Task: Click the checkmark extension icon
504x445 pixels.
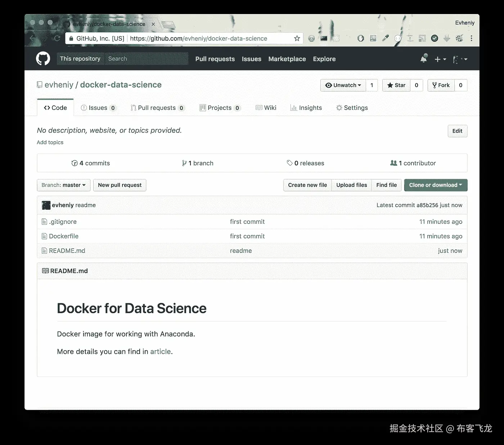Action: click(x=435, y=38)
